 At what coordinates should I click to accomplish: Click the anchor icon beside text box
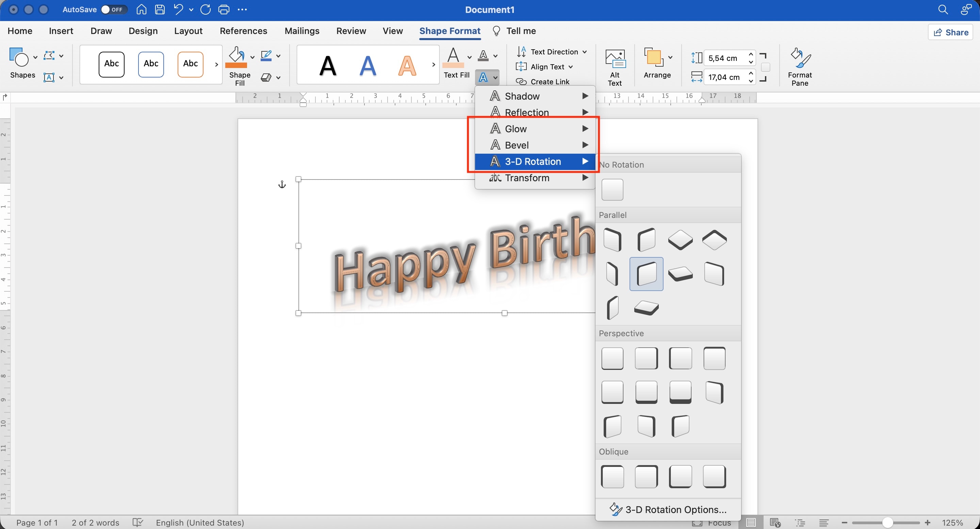tap(282, 185)
